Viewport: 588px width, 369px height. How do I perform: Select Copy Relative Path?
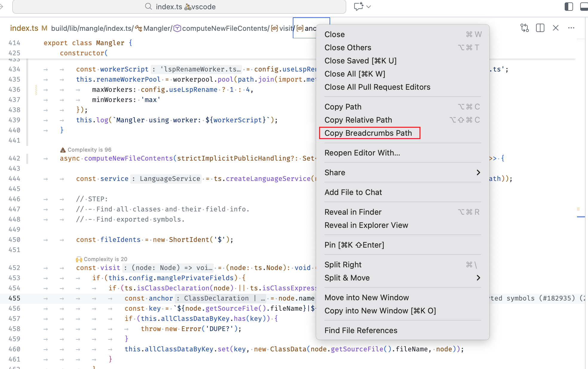point(358,120)
